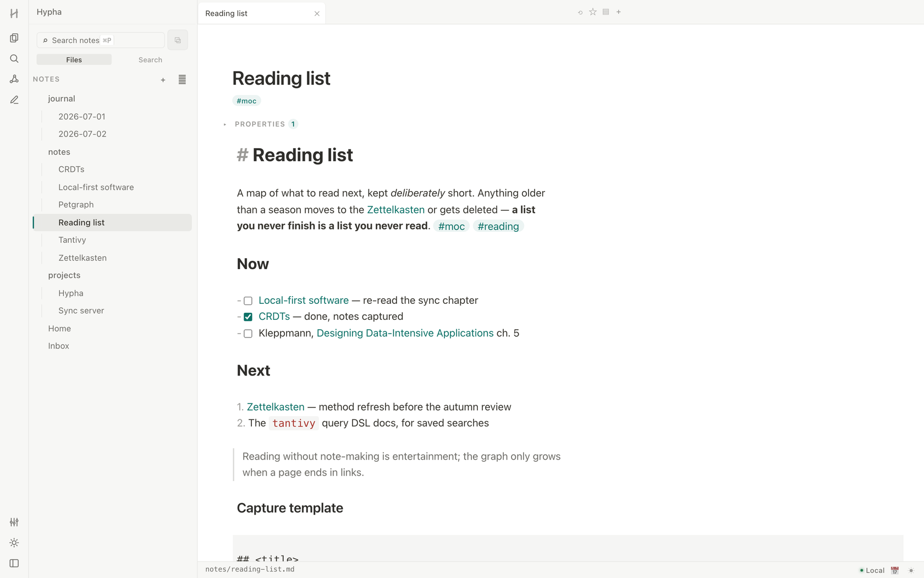Click the Capture template heading
Image resolution: width=924 pixels, height=578 pixels.
point(290,508)
